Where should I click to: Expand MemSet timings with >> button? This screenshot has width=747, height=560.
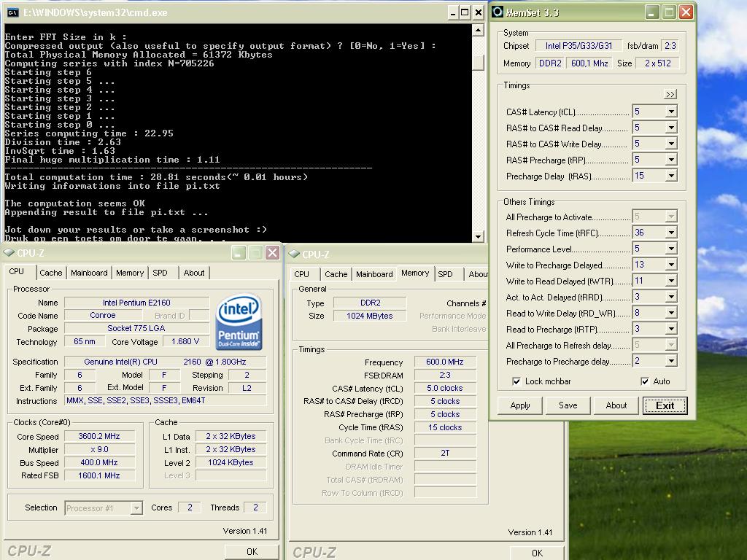[670, 94]
